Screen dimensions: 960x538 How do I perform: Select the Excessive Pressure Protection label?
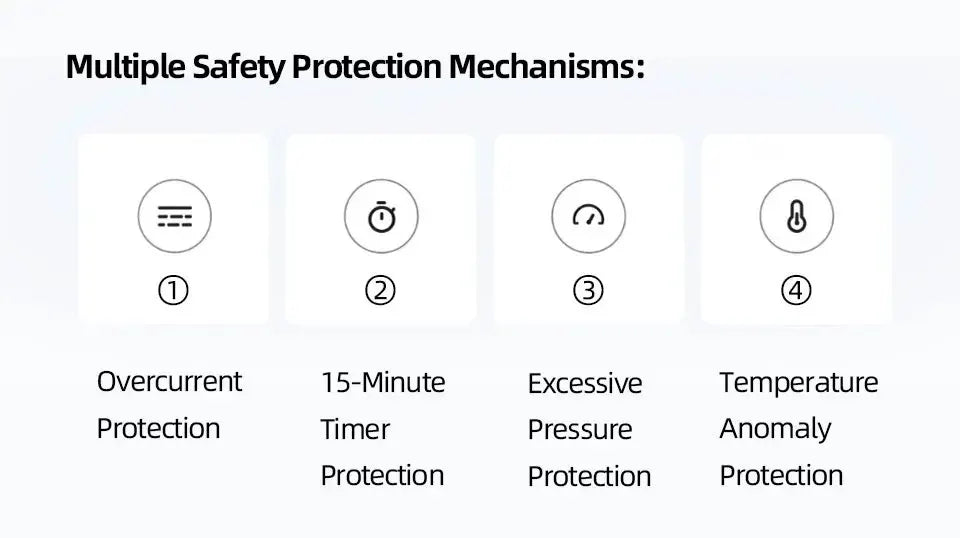click(589, 430)
